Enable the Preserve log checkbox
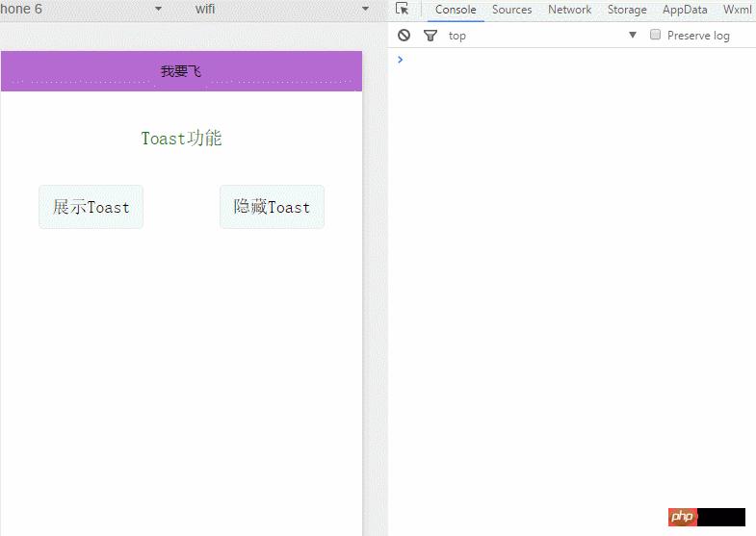The height and width of the screenshot is (536, 756). 656,35
